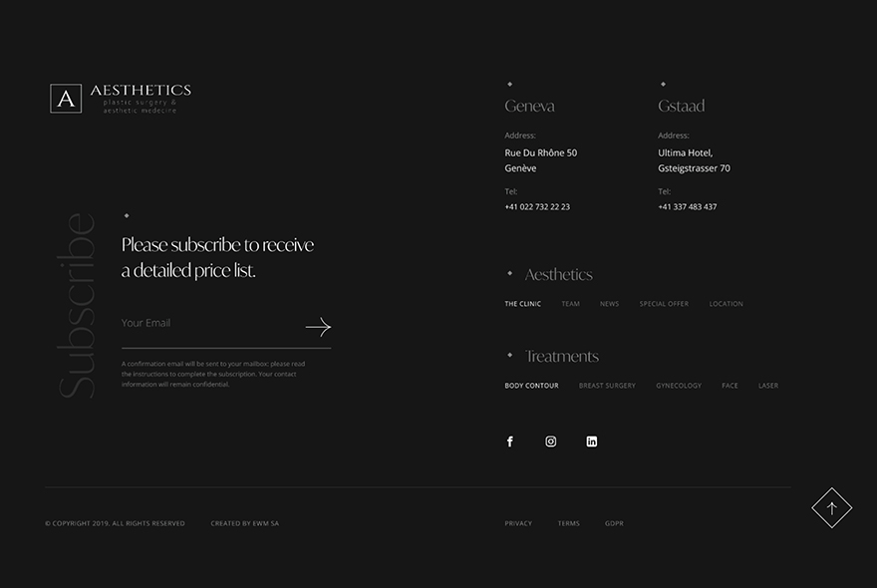This screenshot has height=588, width=877.
Task: Visit the Laser treatments page
Action: point(768,386)
